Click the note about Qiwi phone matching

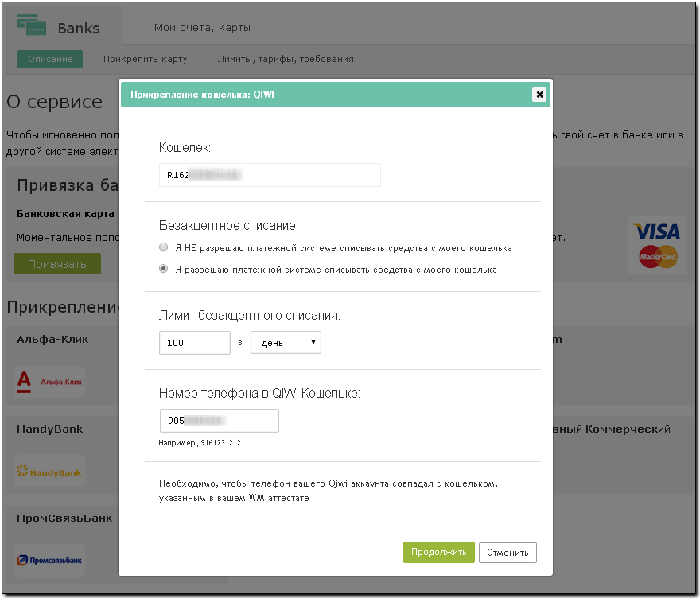(x=329, y=491)
